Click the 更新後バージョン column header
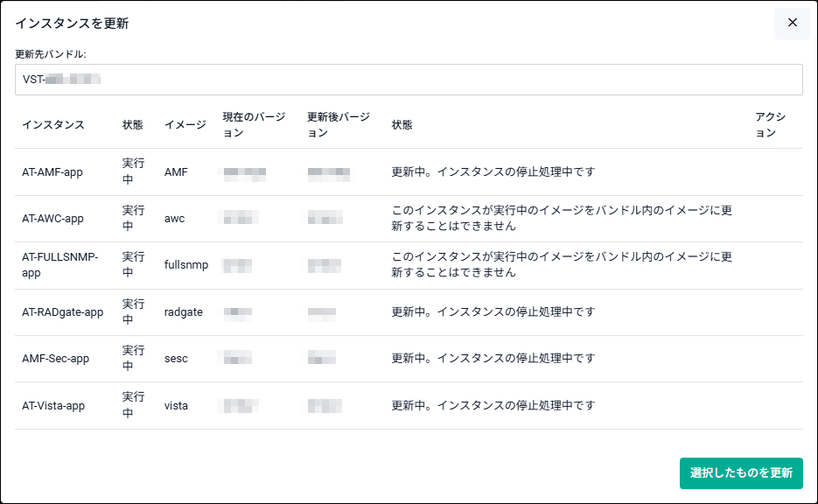818x504 pixels. (x=338, y=125)
